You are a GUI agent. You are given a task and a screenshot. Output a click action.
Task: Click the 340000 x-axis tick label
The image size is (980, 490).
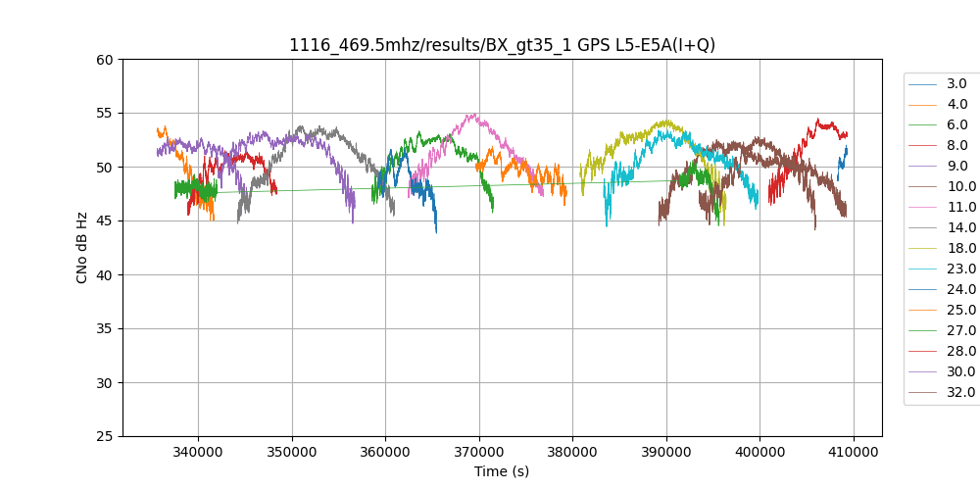(198, 453)
